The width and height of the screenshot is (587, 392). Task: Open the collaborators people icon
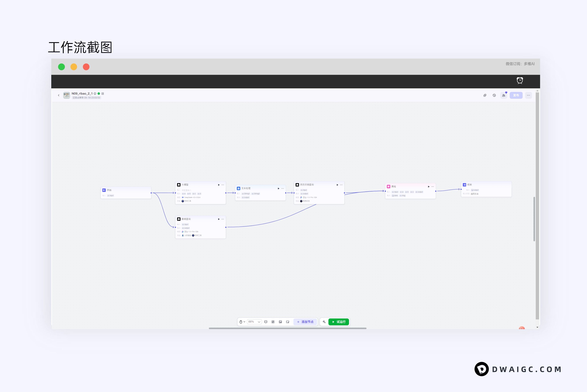(503, 95)
